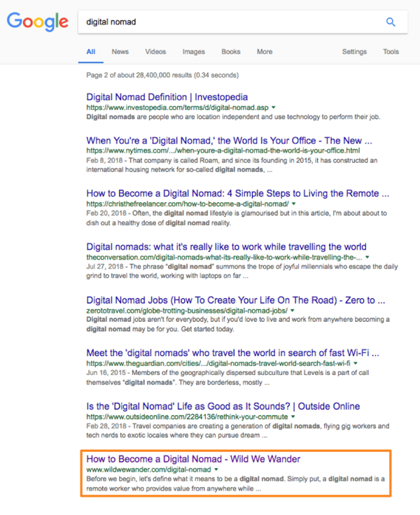Go to the Books tab
The width and height of the screenshot is (420, 515).
pos(230,52)
